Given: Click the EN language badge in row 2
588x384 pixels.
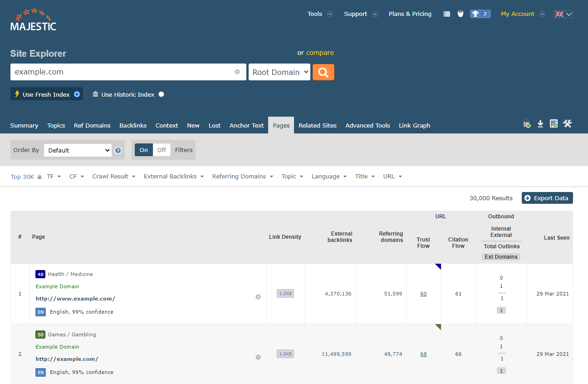Looking at the screenshot, I should 41,372.
